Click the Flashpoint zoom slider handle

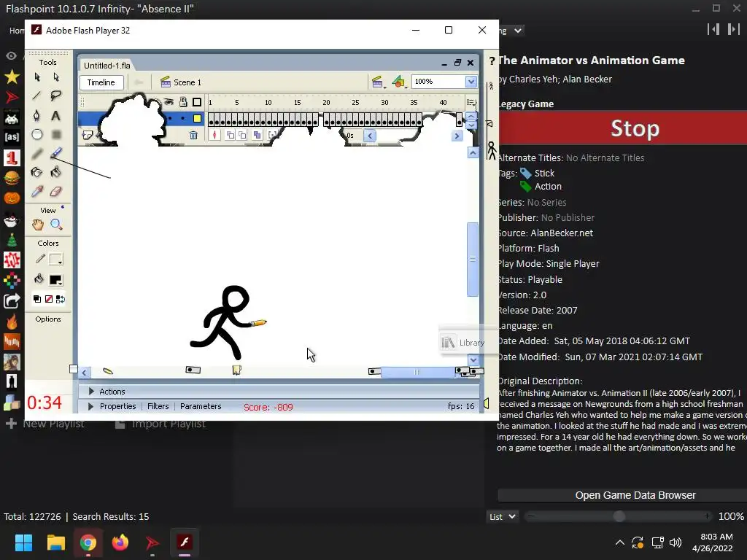click(x=619, y=517)
